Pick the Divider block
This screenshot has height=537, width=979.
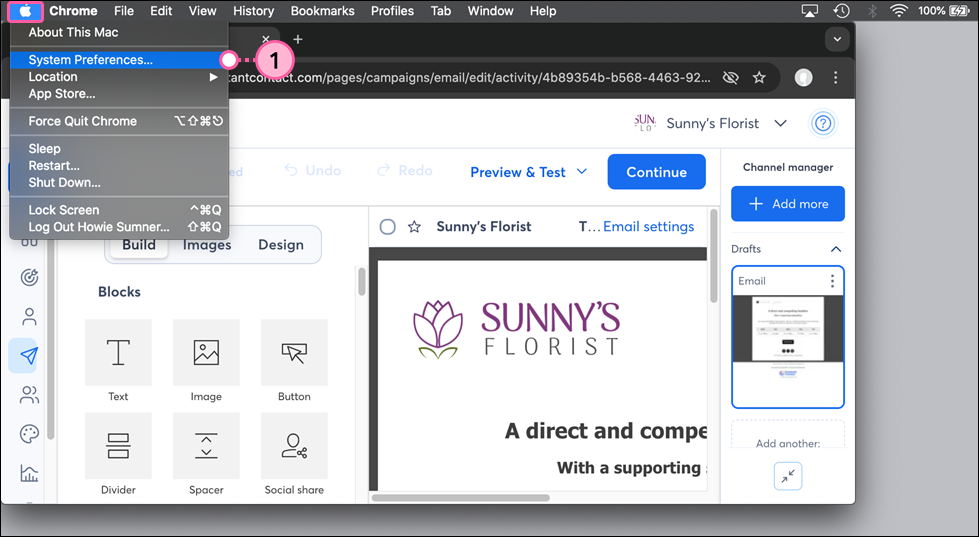[x=118, y=446]
